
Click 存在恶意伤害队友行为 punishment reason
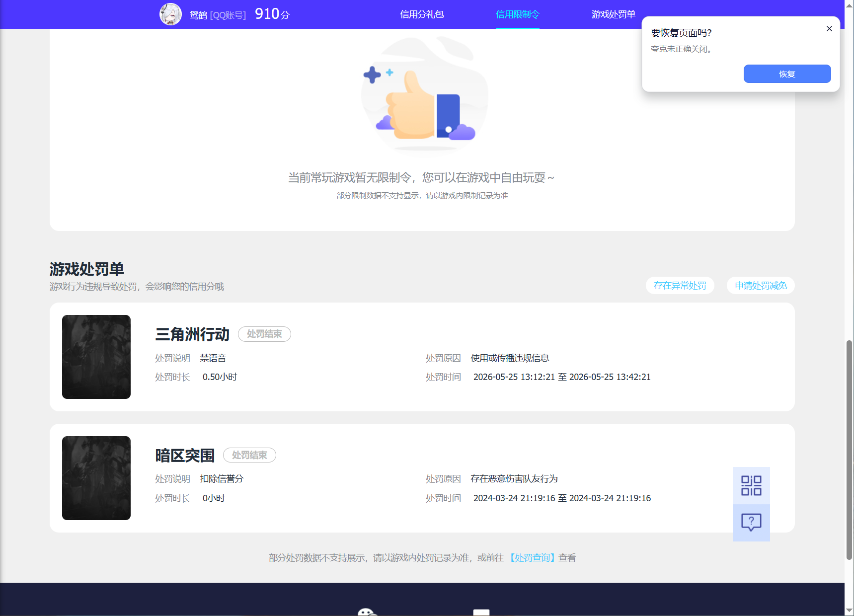click(x=514, y=479)
